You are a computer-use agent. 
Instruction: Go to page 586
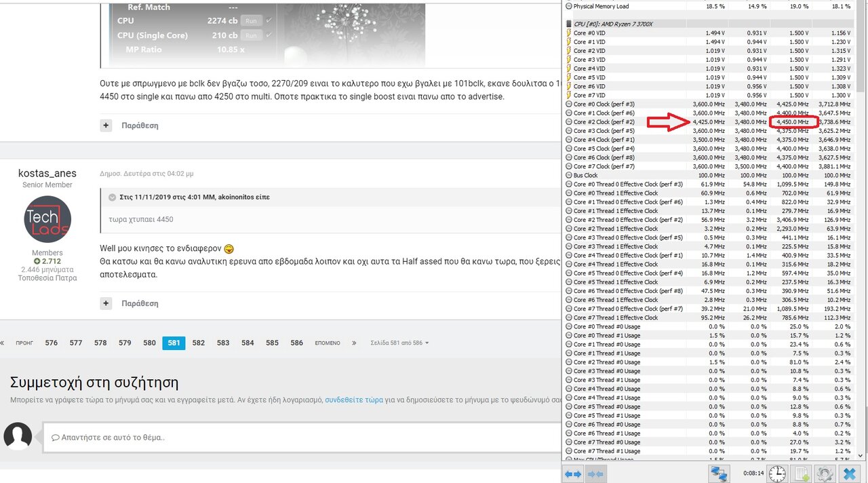point(297,343)
